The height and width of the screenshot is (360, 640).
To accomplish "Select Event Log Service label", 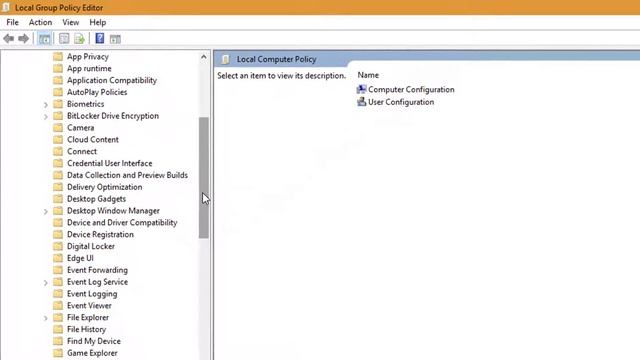I will pyautogui.click(x=98, y=282).
